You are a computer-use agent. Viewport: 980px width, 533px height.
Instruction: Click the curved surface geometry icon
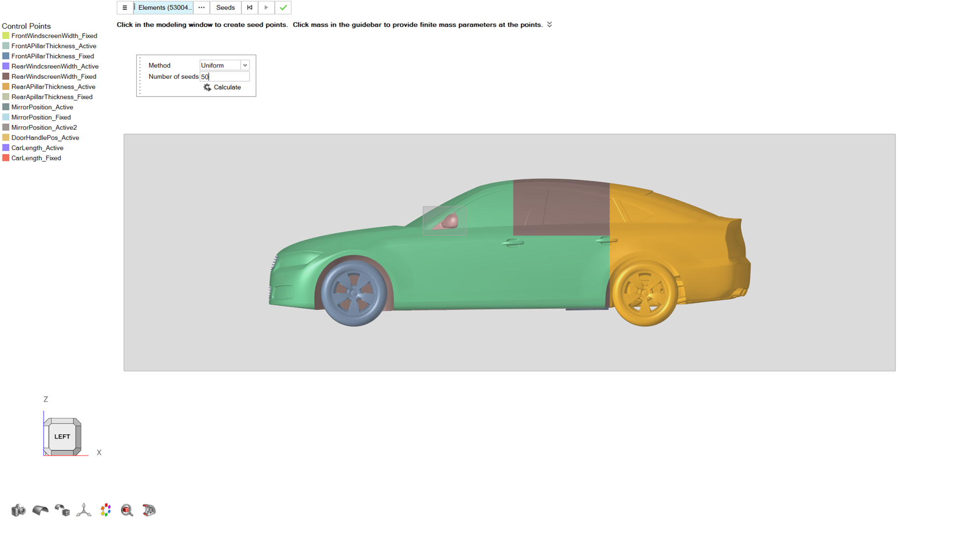[x=40, y=510]
